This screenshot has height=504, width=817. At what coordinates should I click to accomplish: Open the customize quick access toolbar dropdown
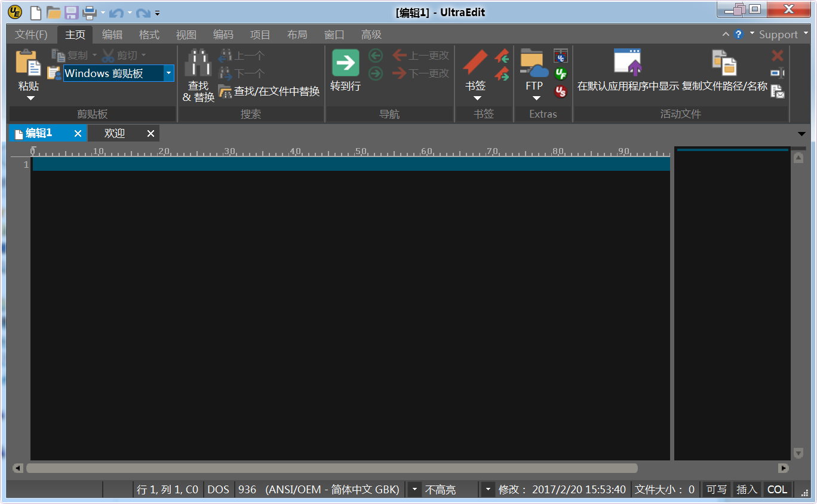(157, 13)
